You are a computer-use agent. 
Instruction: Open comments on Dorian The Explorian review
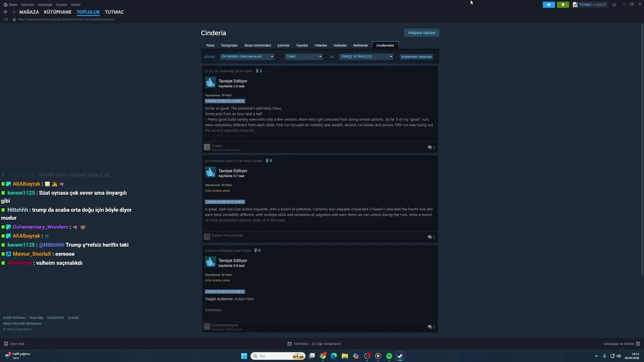[431, 237]
